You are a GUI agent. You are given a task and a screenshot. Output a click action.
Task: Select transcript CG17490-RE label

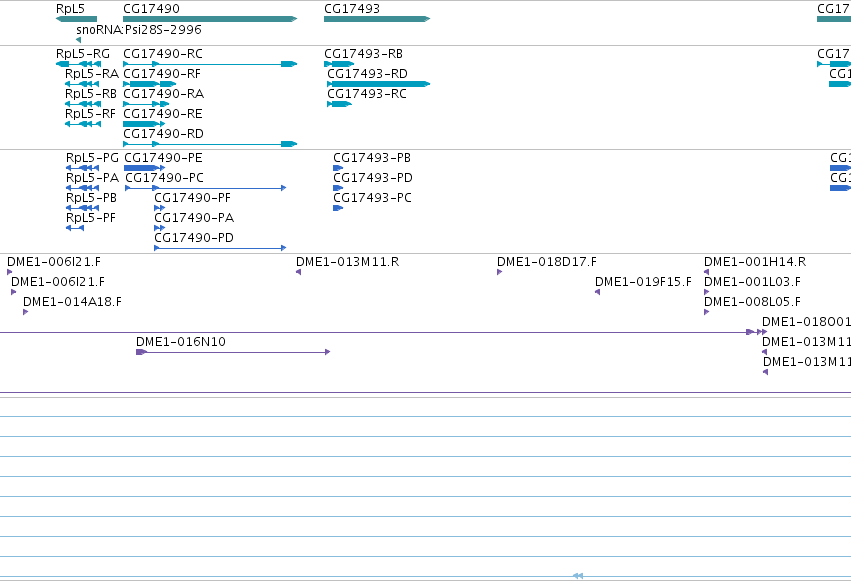(163, 114)
